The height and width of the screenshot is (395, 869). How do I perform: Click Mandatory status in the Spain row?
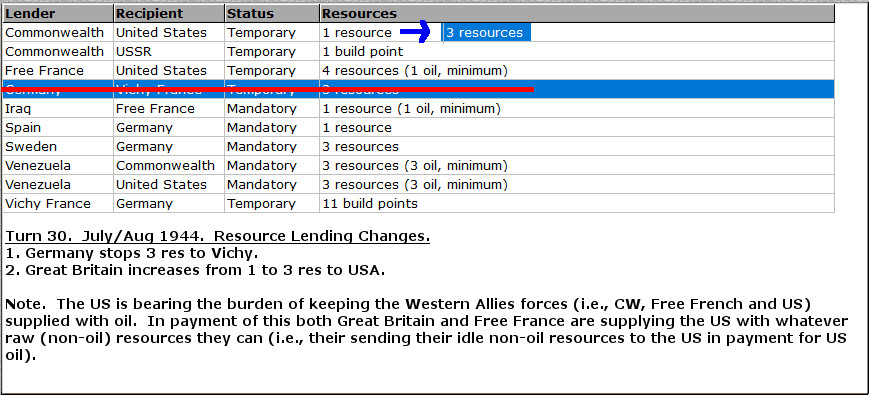pos(272,127)
